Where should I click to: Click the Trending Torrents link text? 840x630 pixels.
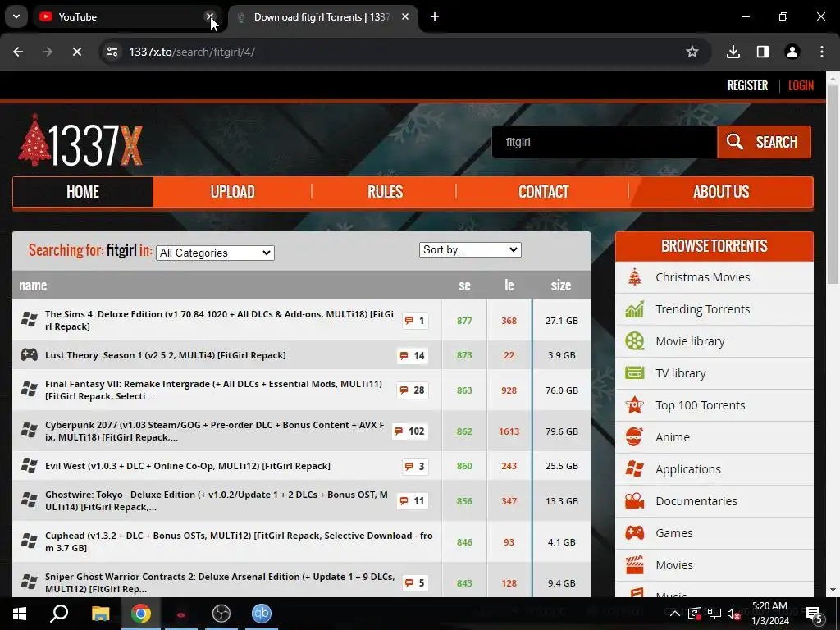click(702, 309)
